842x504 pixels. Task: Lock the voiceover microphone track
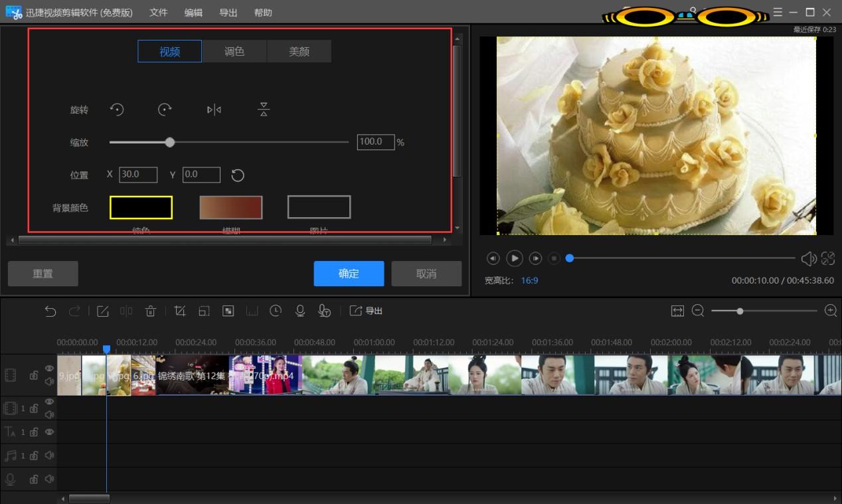pyautogui.click(x=34, y=479)
